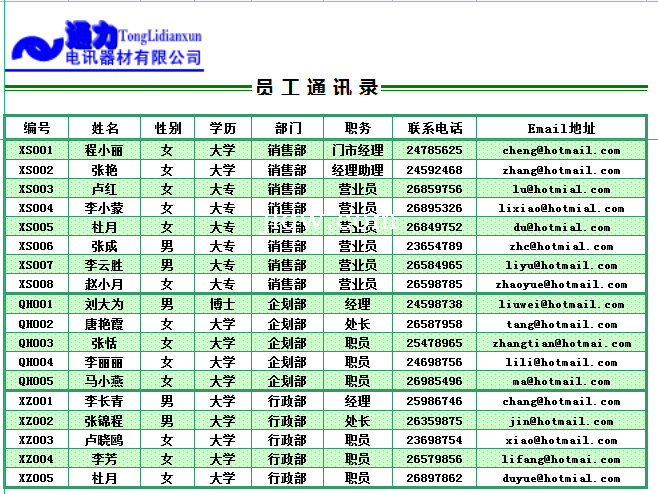Viewport: 658px width, 494px height.
Task: Click the 经理助理 job title cell
Action: [x=357, y=170]
